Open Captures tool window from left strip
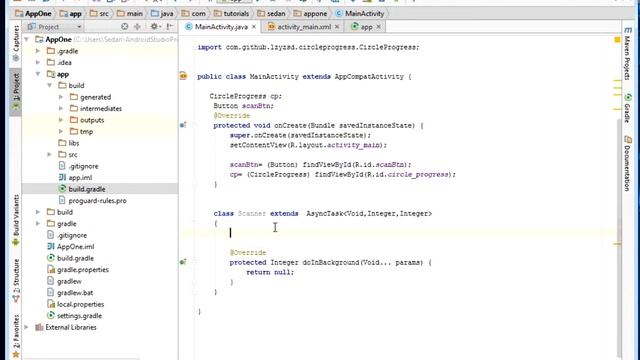The image size is (640, 360). 16,43
